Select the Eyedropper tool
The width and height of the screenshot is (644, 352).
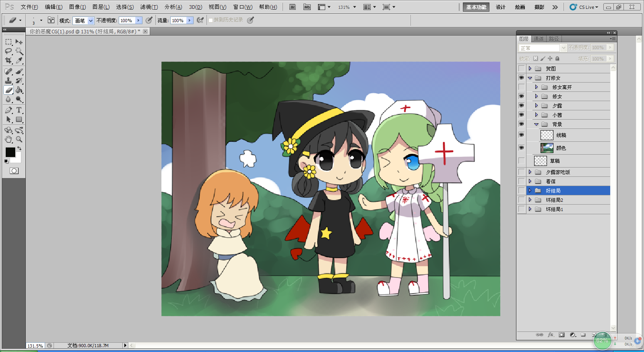tap(19, 60)
